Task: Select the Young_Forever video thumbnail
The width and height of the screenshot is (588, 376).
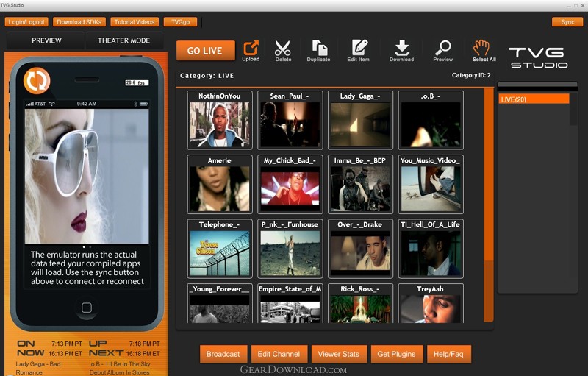Action: (x=220, y=303)
